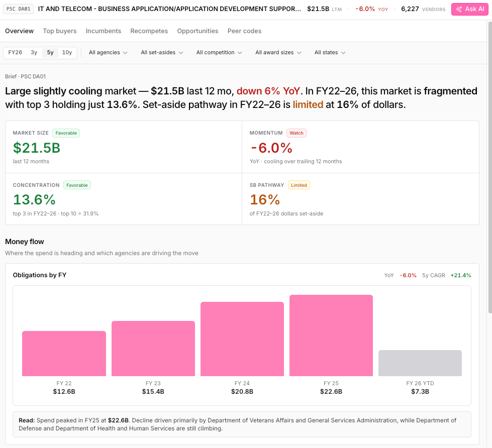This screenshot has height=448, width=492.
Task: Switch to the Top buyers tab
Action: point(60,31)
